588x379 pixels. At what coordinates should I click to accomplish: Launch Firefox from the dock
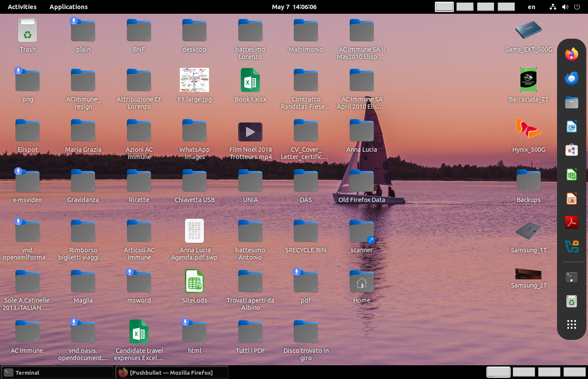tap(571, 54)
